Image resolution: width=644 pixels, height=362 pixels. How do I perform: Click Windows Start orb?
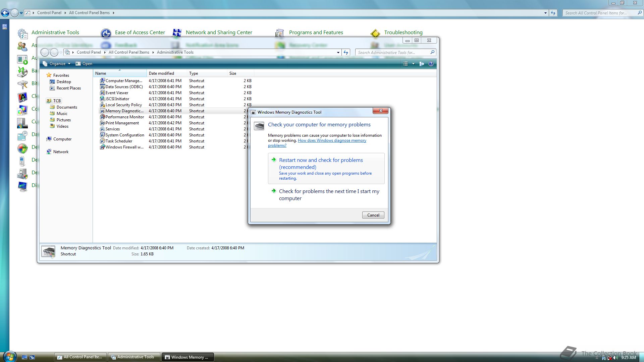pyautogui.click(x=9, y=357)
